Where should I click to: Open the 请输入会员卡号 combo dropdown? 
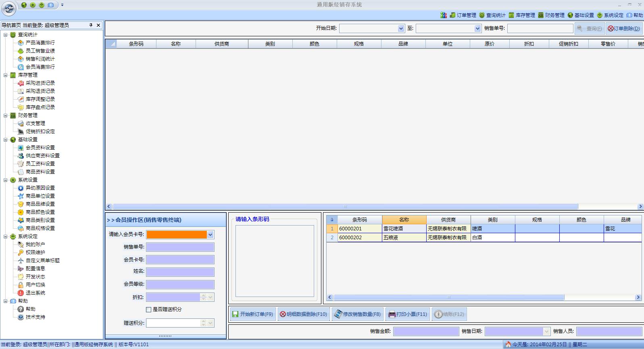[x=210, y=235]
